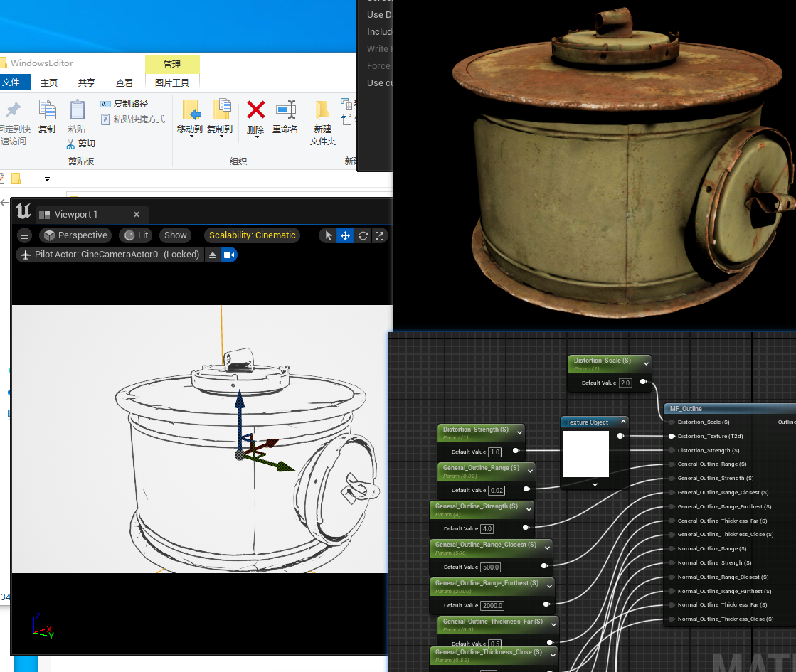Click the Copy path button in clipboard group
Screen dimensions: 796x672
(124, 104)
